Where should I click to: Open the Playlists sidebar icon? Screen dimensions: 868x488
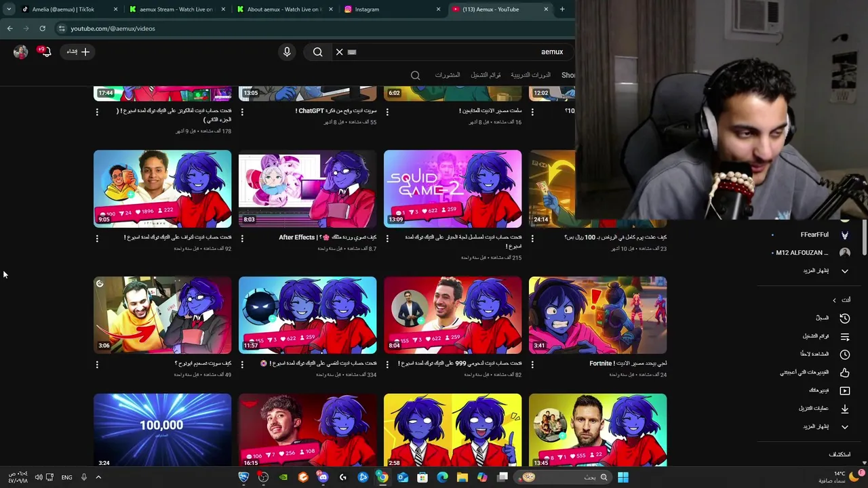[x=845, y=336]
